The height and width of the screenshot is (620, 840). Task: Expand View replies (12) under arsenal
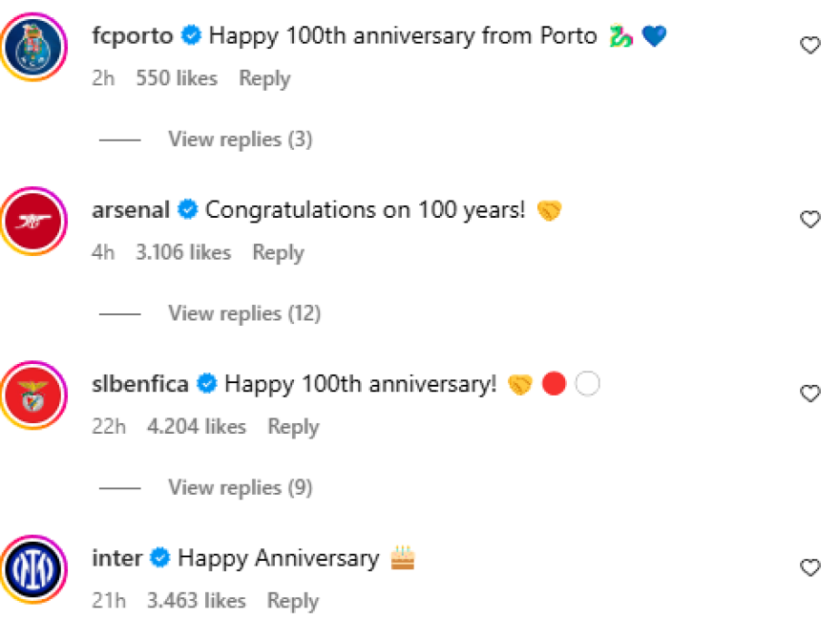[244, 313]
